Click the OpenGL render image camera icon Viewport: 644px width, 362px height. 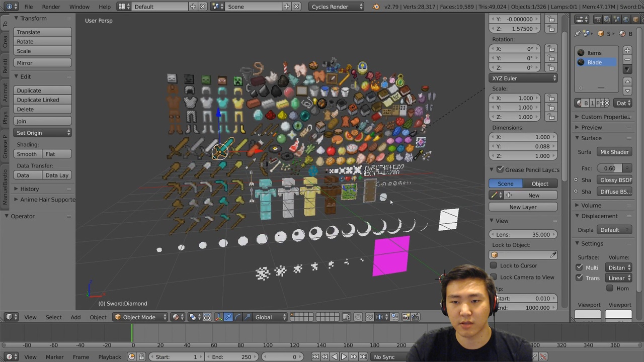[x=406, y=317]
